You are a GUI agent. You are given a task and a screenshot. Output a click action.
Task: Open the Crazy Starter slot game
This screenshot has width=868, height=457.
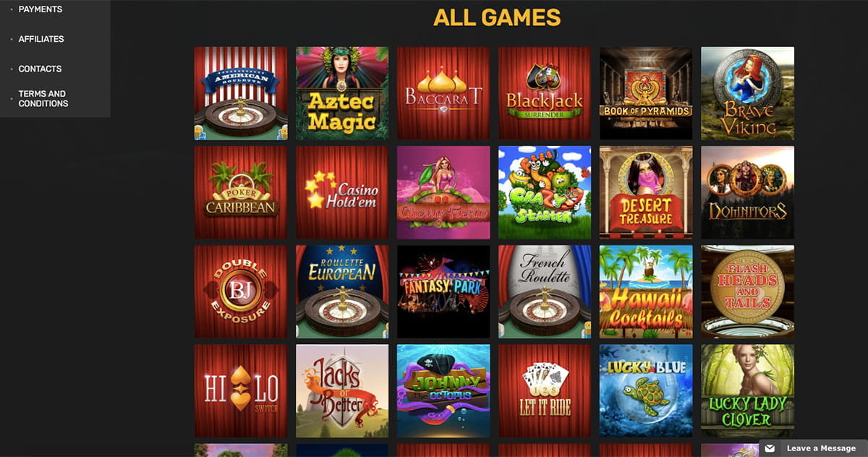pos(545,192)
